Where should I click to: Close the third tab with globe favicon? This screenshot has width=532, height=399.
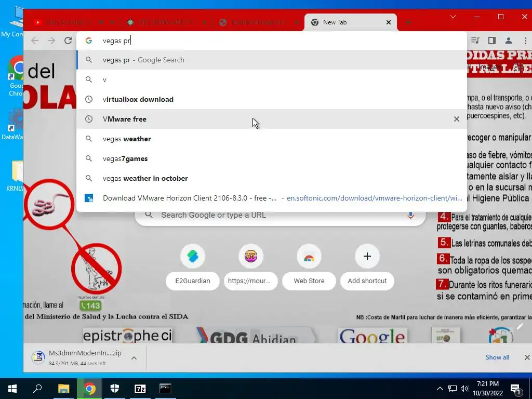[x=297, y=22]
